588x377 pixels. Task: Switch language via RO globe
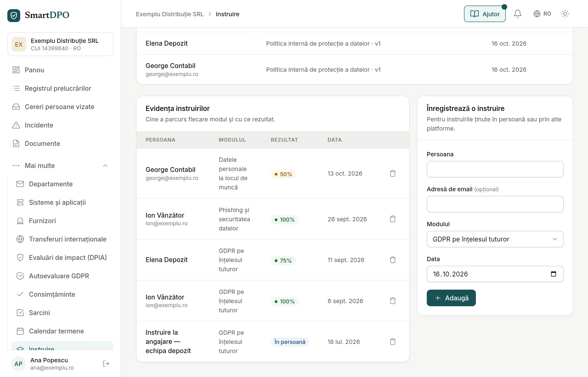tap(542, 14)
